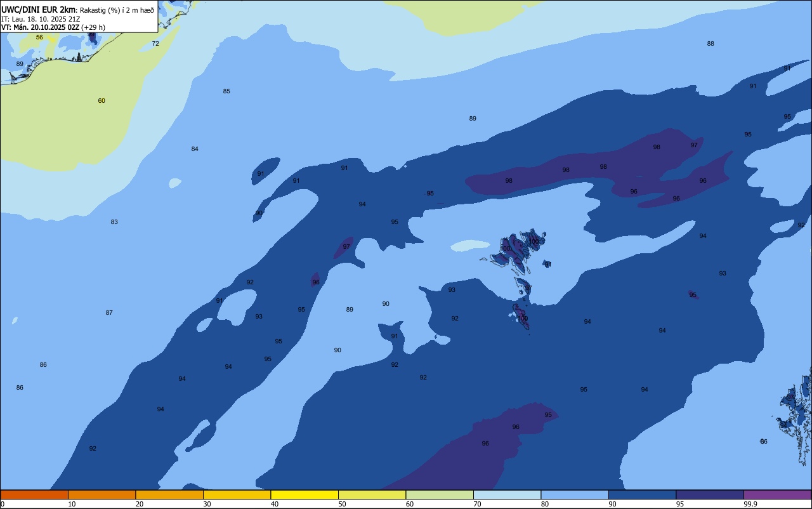This screenshot has width=812, height=509.
Task: Click the purple legend swatch above 99.9
Action: tap(777, 494)
